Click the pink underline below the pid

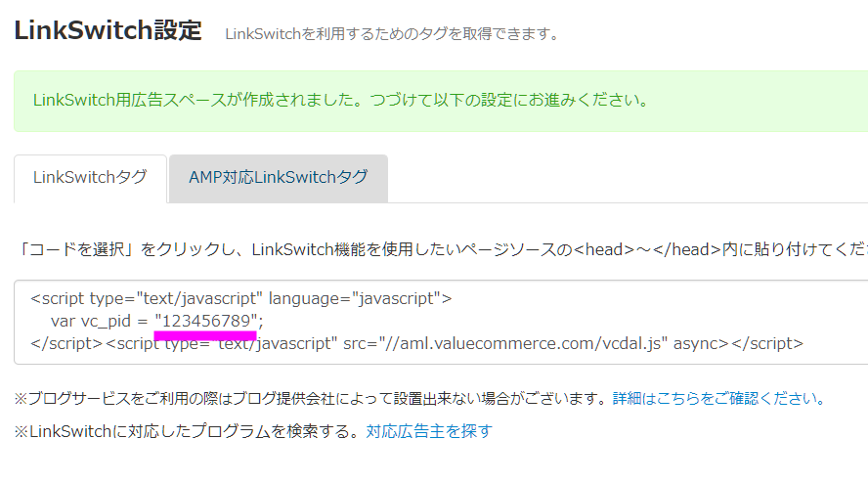[x=206, y=335]
